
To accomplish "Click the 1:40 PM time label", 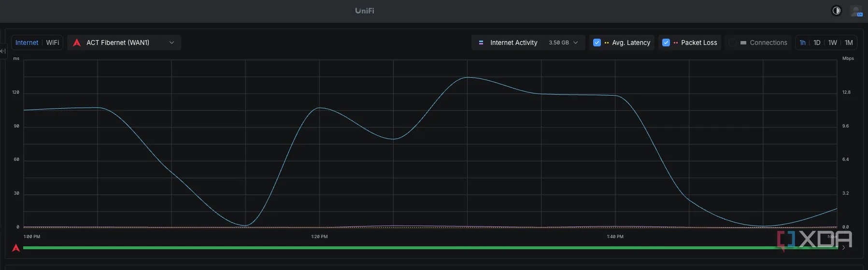I will click(615, 237).
